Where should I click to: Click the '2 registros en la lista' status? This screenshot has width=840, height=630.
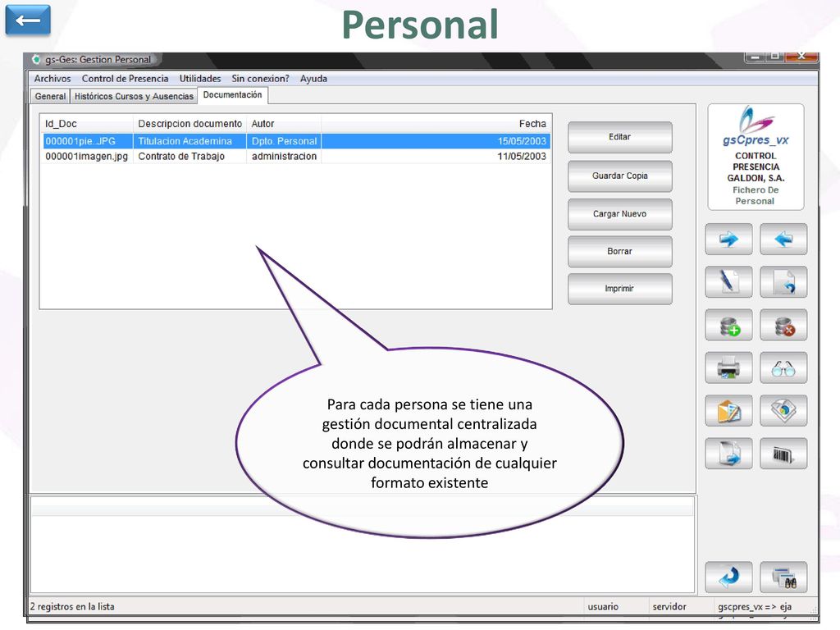pos(72,606)
